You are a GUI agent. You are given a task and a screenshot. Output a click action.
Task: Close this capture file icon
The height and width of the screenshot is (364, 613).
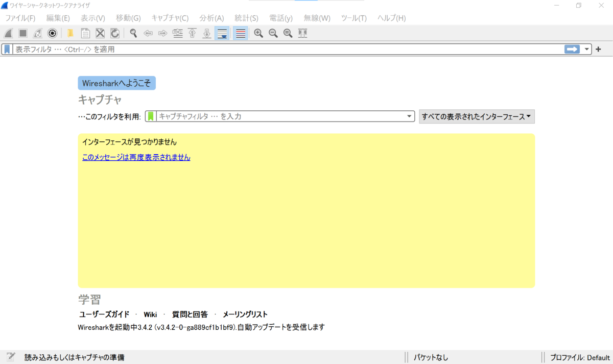point(100,33)
